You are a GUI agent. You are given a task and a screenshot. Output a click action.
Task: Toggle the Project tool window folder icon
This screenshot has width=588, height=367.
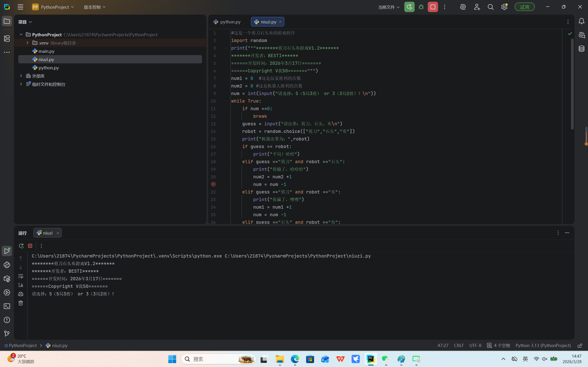(x=7, y=21)
